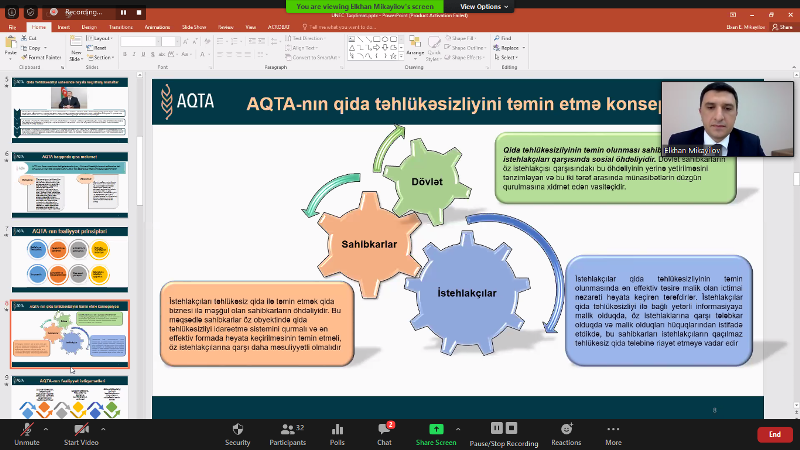Click the İstehlakçılar gear shape
Image resolution: width=800 pixels, height=450 pixels.
(x=467, y=293)
